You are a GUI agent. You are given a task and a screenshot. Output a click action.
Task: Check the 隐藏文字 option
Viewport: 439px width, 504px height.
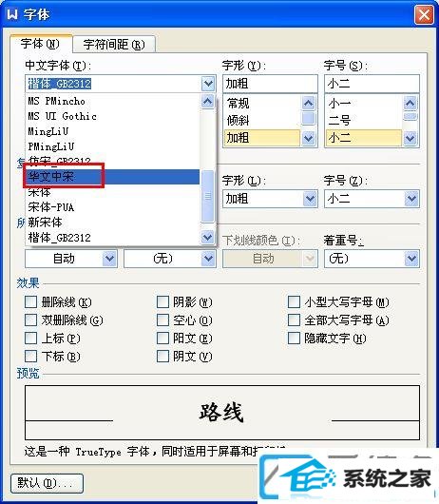[x=294, y=338]
